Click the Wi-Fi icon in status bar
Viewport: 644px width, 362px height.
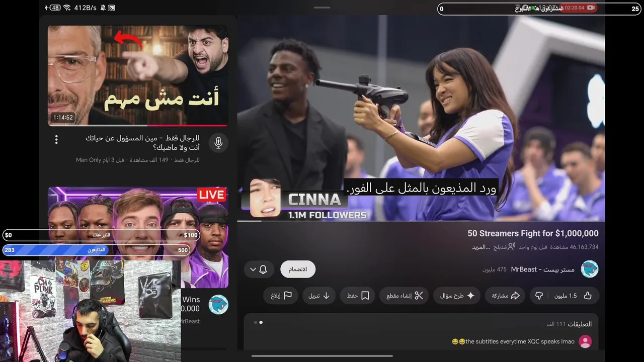[66, 8]
